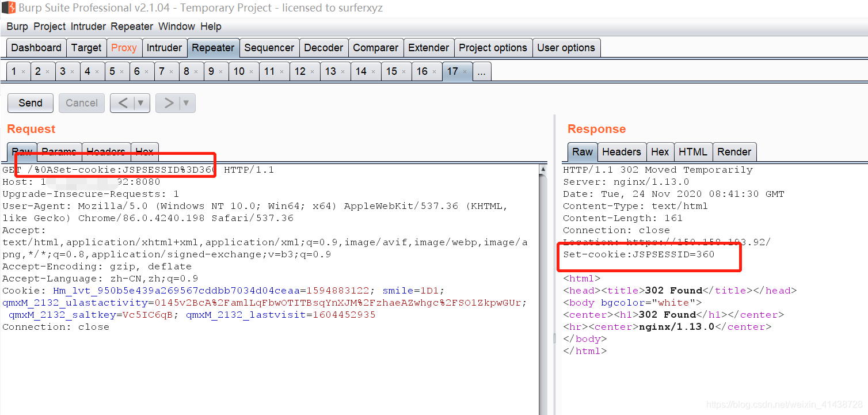Viewport: 868px width, 415px height.
Task: Click the qmxM_2132_lastvisit cookie value
Action: point(344,315)
